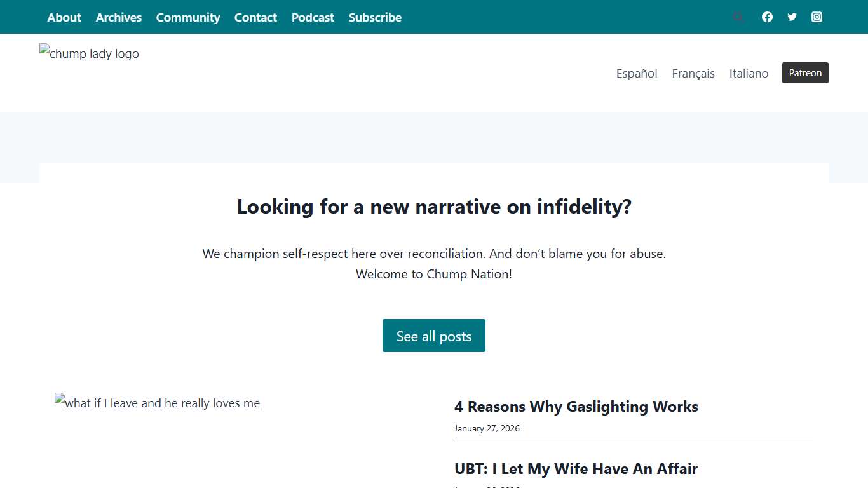Switch to the Français version
The height and width of the screenshot is (488, 868).
tap(693, 73)
